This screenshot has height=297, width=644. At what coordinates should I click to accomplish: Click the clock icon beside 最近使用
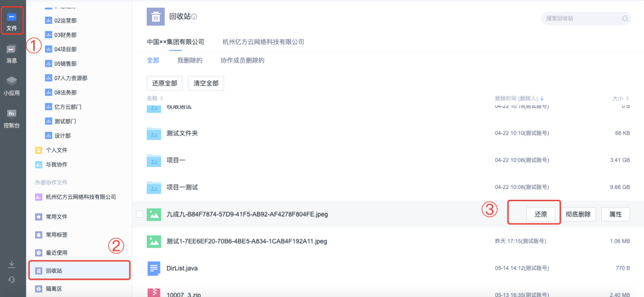39,253
